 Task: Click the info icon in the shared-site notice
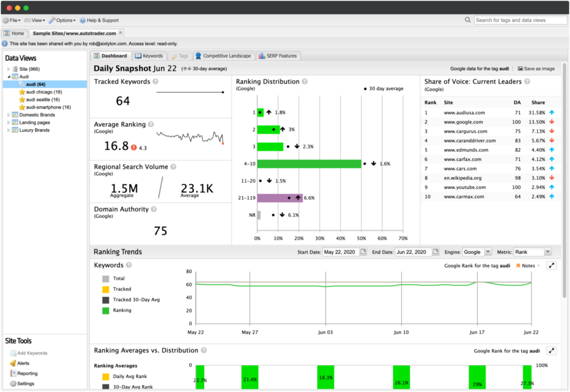(x=4, y=43)
